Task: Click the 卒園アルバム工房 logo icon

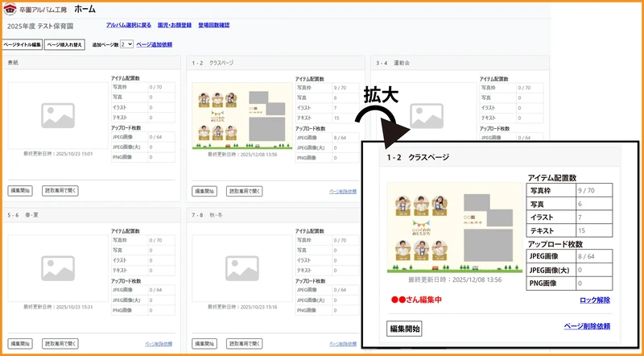Action: (10, 9)
